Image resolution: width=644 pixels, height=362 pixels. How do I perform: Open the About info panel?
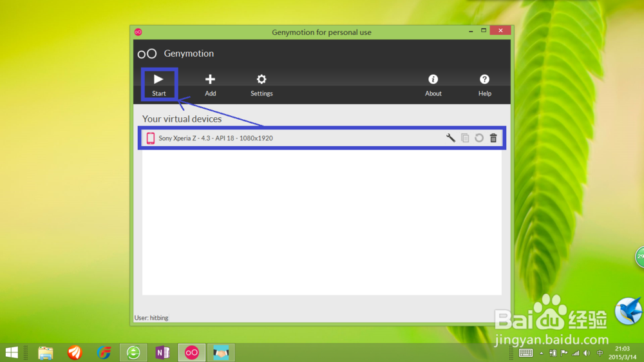(x=433, y=84)
